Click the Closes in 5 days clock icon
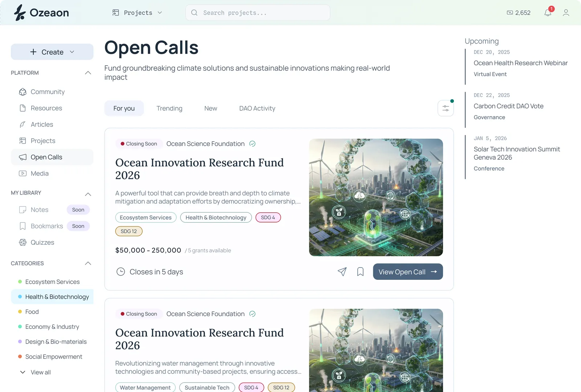Image resolution: width=581 pixels, height=392 pixels. coord(121,271)
